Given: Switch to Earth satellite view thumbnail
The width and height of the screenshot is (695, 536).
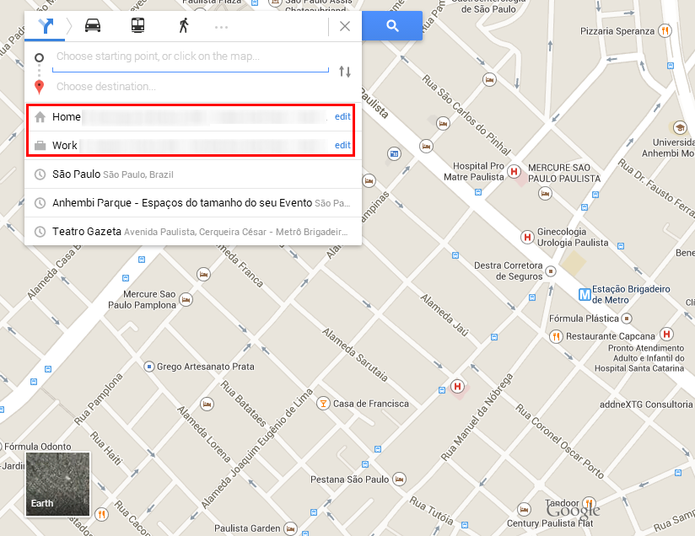Looking at the screenshot, I should (x=58, y=485).
